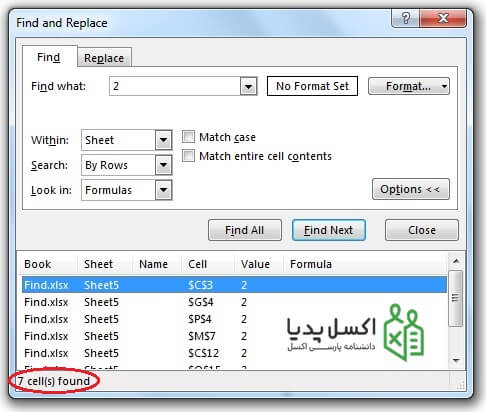Click the Find Next button
This screenshot has width=486, height=412.
pos(329,230)
